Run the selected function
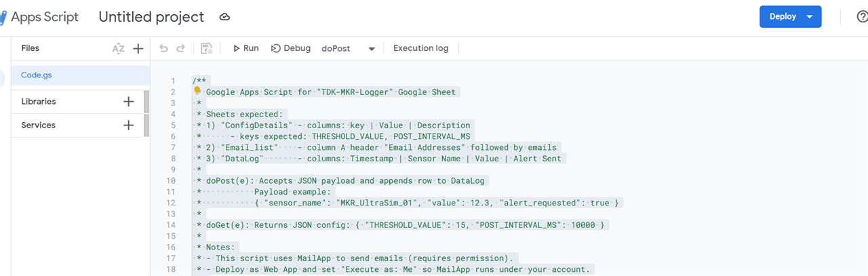 [245, 48]
